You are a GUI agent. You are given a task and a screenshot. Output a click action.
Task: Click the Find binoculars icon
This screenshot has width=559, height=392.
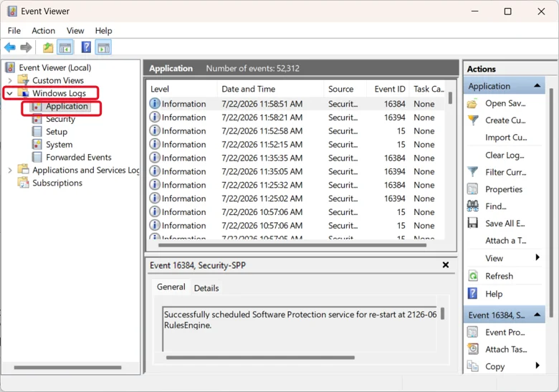pyautogui.click(x=473, y=206)
